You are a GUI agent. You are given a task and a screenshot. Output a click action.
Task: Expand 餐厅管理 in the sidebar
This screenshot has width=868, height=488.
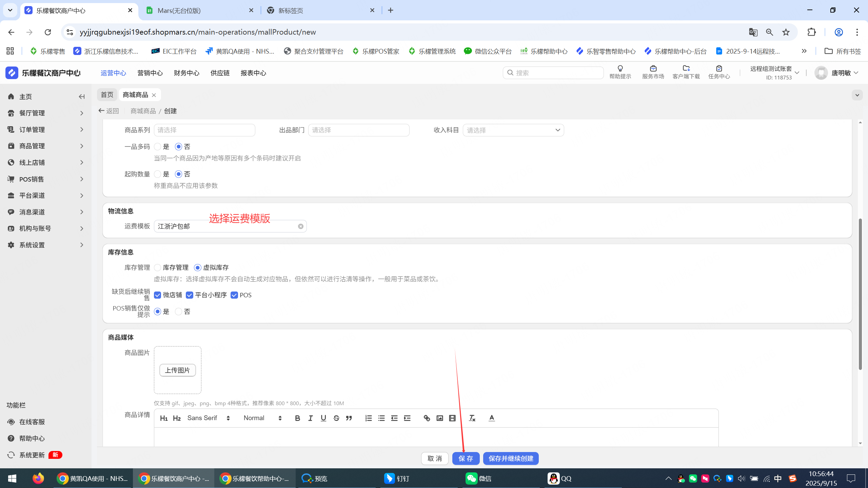pyautogui.click(x=46, y=113)
